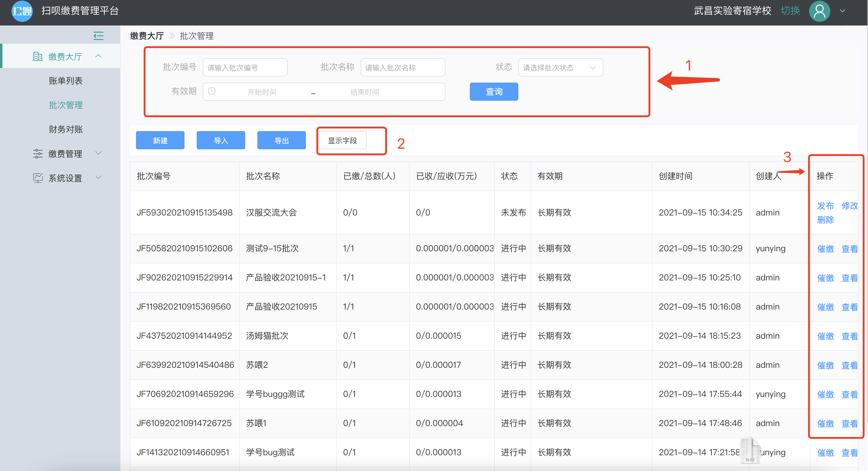The height and width of the screenshot is (471, 868).
Task: Select 缴费管理 sidebar section
Action: (61, 154)
